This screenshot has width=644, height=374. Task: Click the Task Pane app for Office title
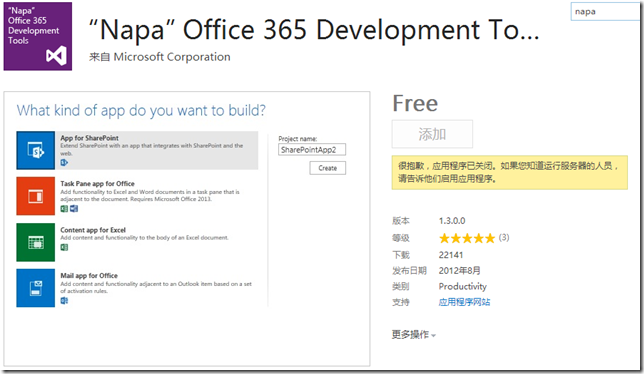point(97,184)
